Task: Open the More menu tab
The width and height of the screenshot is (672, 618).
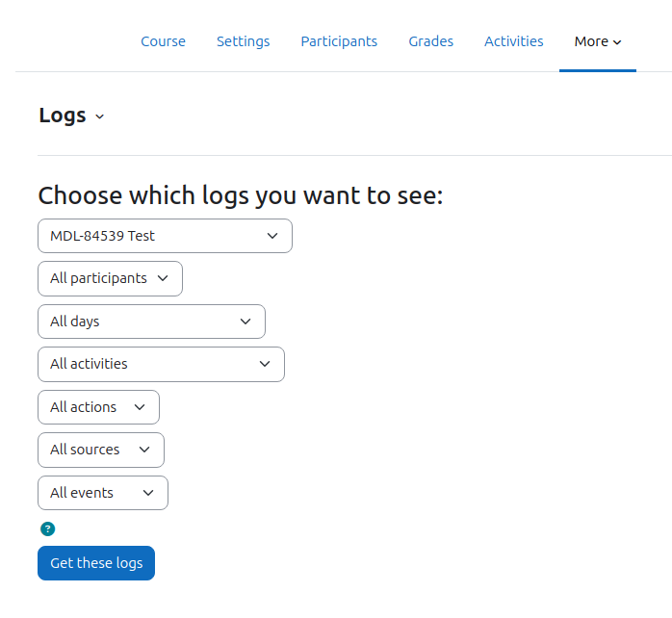Action: point(598,41)
